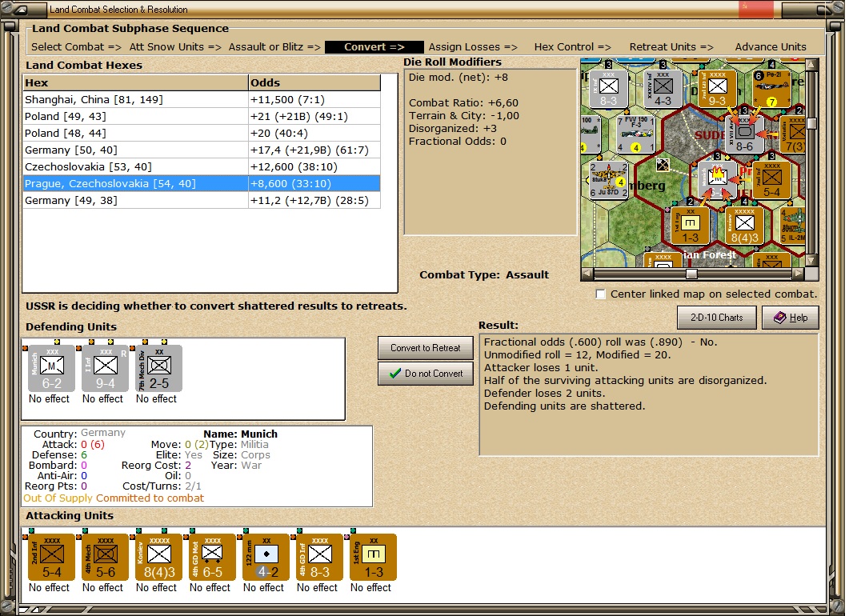
Task: Click the map vertical scrollbar thumb
Action: coord(811,122)
